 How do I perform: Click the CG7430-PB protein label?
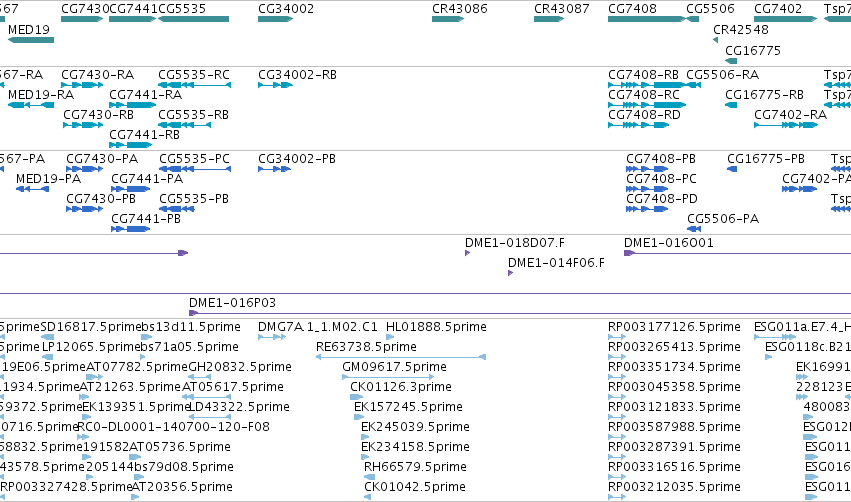[101, 199]
